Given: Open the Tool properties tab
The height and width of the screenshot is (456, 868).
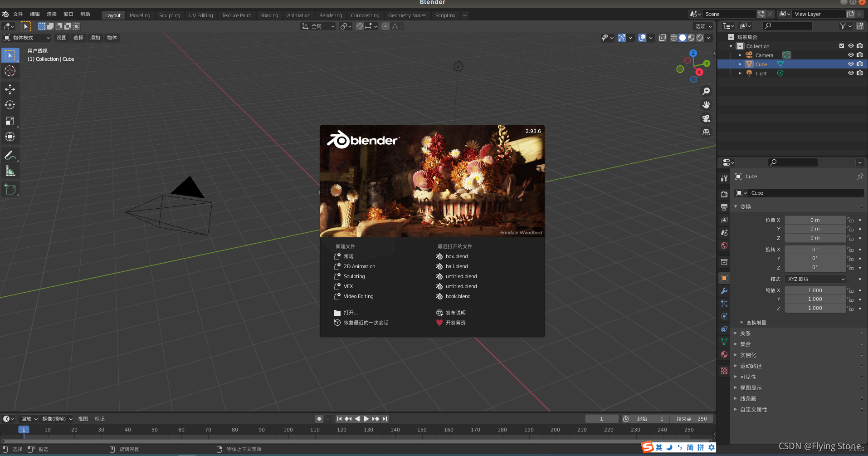Looking at the screenshot, I should (x=724, y=178).
